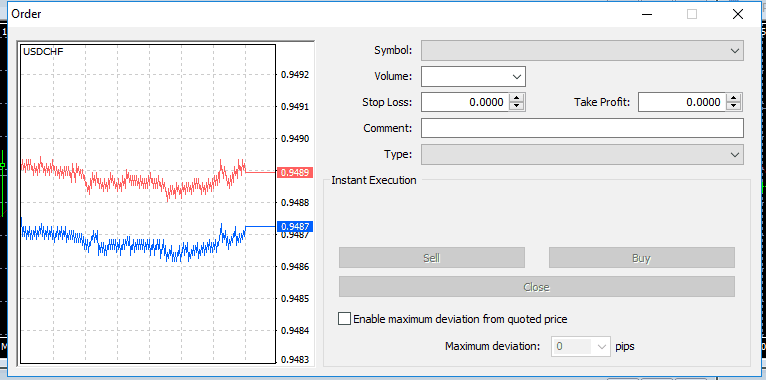Enable maximum deviation from quoted price checkbox
This screenshot has height=380, width=766.
(344, 319)
